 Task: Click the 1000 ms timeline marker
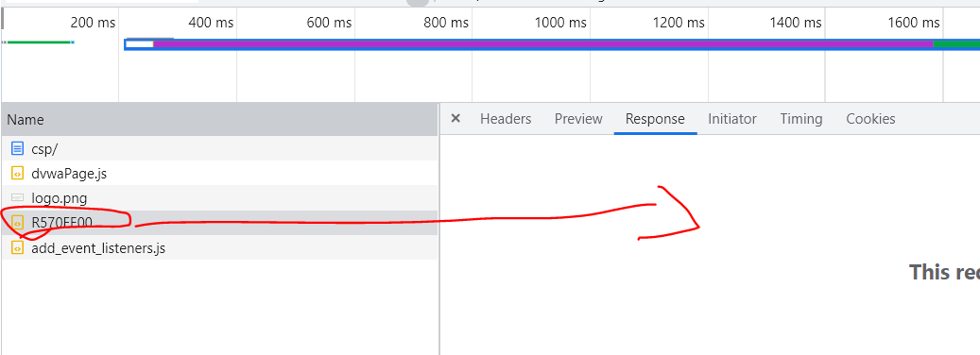pyautogui.click(x=560, y=23)
